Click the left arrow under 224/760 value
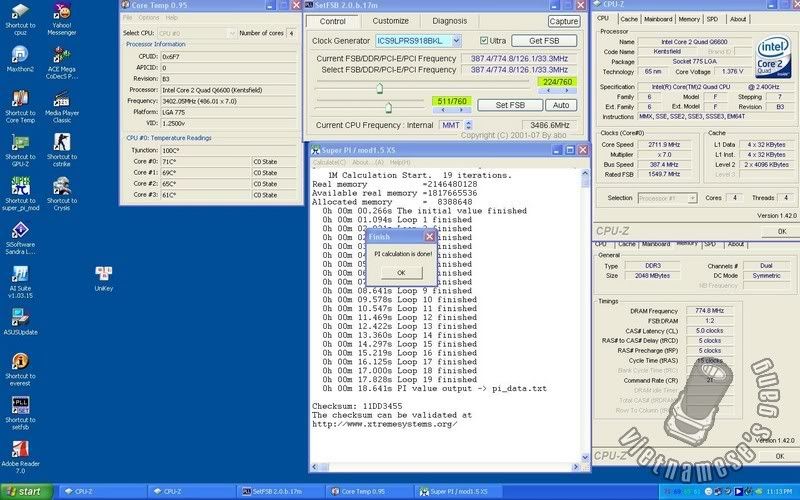Image resolution: width=800 pixels, height=500 pixels. tap(548, 90)
